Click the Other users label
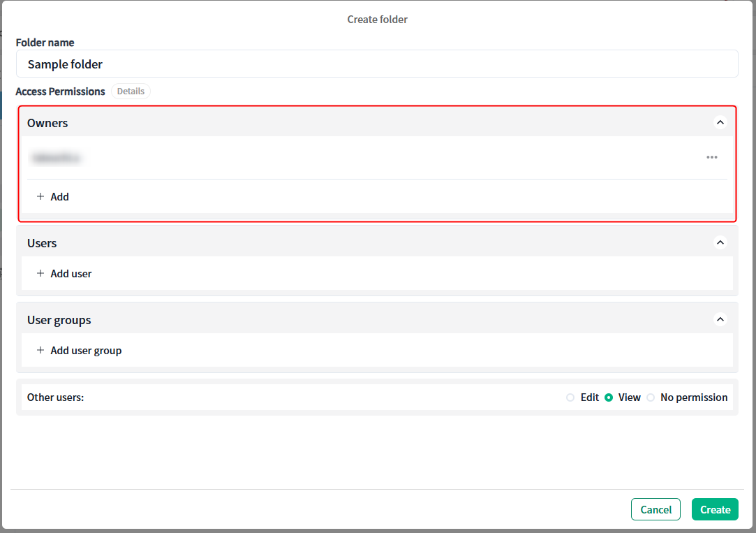 55,397
